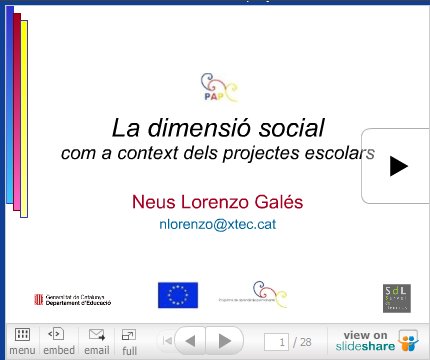Viewport: 430px width, 360px height.
Task: Open view on slideshare link
Action: coord(365,341)
